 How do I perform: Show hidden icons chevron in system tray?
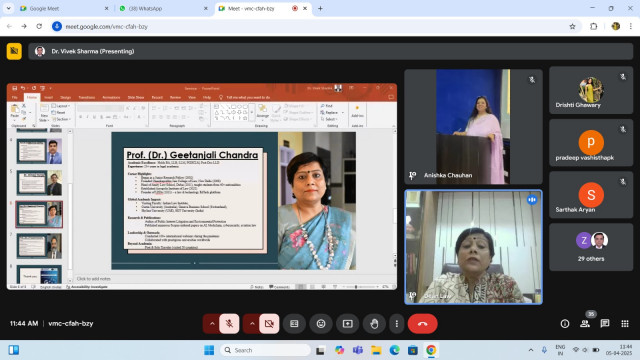tap(531, 350)
